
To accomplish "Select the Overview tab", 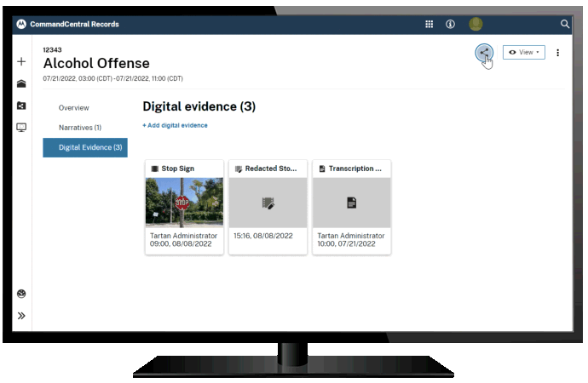I will [74, 108].
